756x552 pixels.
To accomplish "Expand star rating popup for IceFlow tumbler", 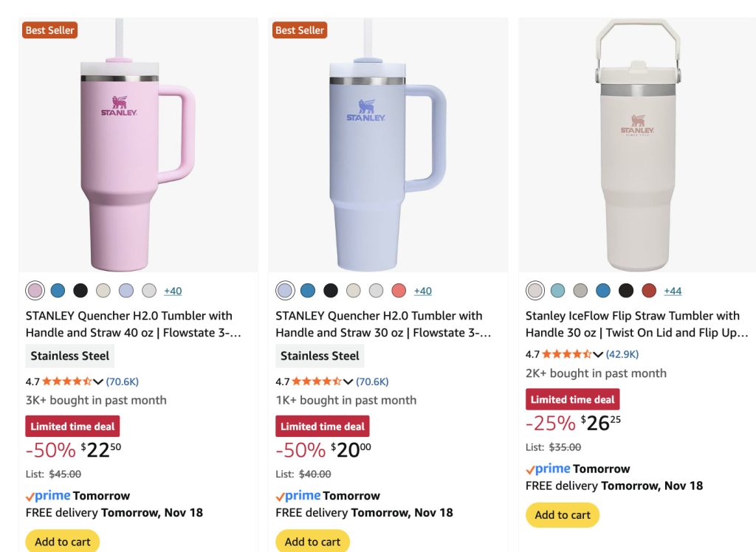I will tap(598, 354).
